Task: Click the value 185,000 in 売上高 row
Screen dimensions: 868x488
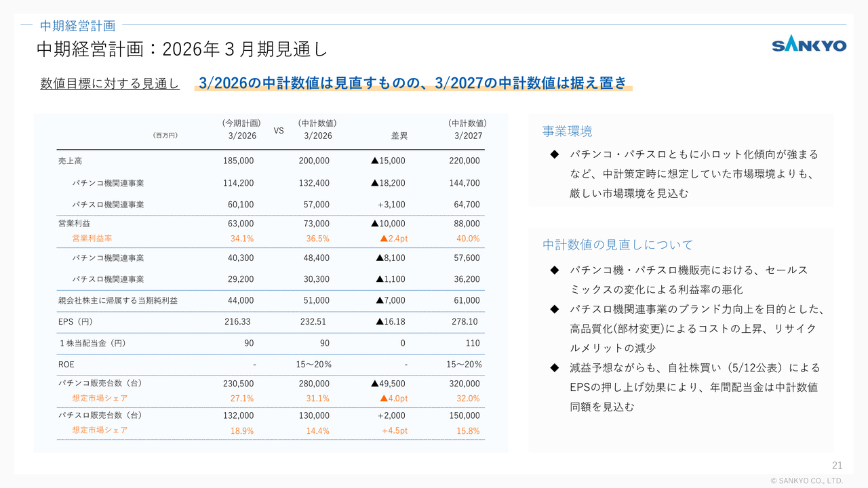Action: 238,161
